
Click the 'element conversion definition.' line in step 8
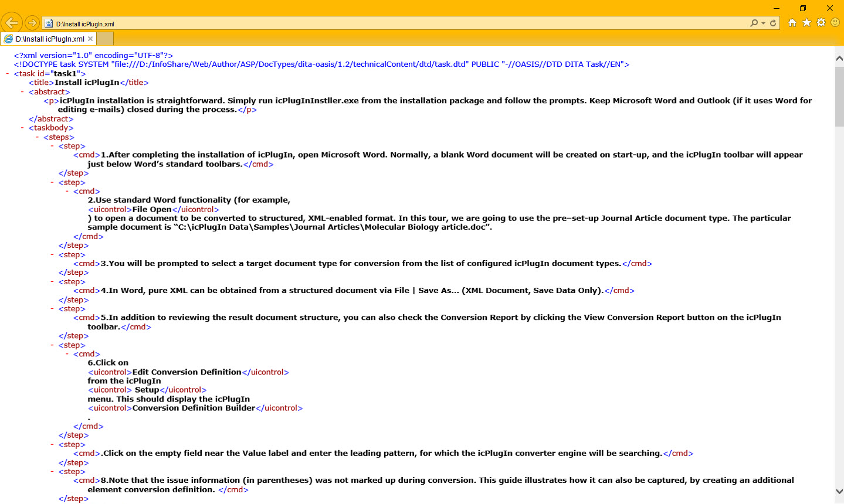tap(151, 489)
